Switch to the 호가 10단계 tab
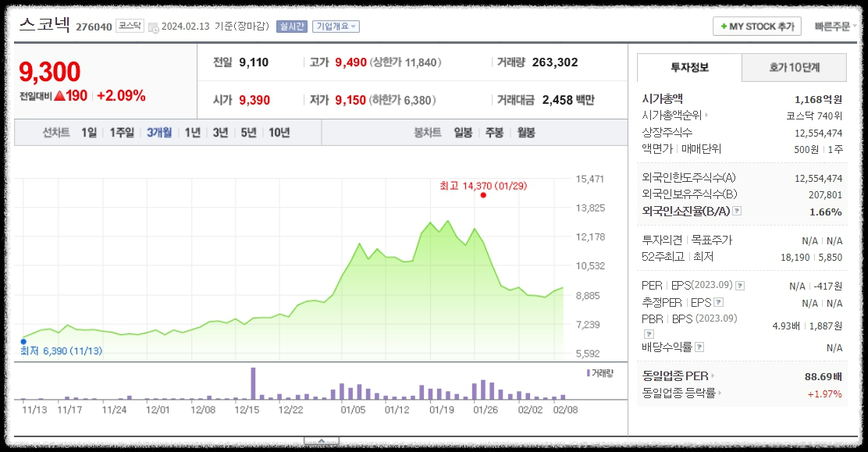This screenshot has width=868, height=452. point(795,68)
